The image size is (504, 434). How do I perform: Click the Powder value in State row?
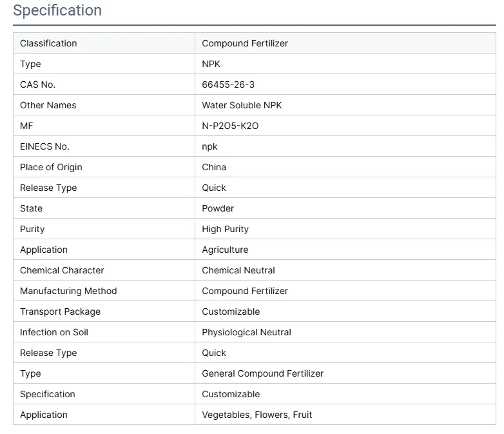tap(218, 208)
